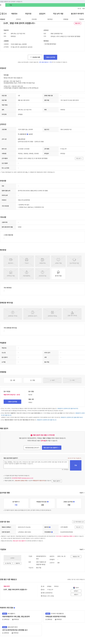
Task: Select the 기업 tab in green bar
Action: [x=10, y=5]
